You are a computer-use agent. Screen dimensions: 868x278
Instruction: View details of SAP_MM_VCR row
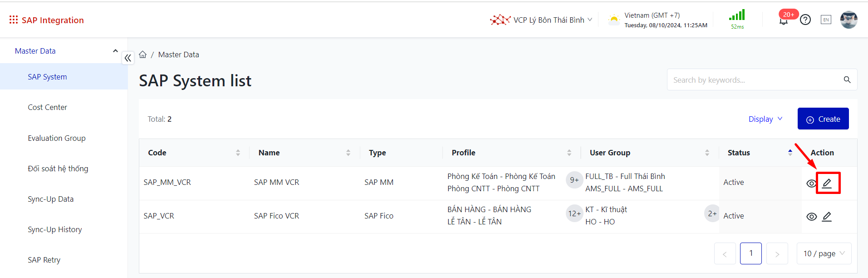pyautogui.click(x=811, y=184)
